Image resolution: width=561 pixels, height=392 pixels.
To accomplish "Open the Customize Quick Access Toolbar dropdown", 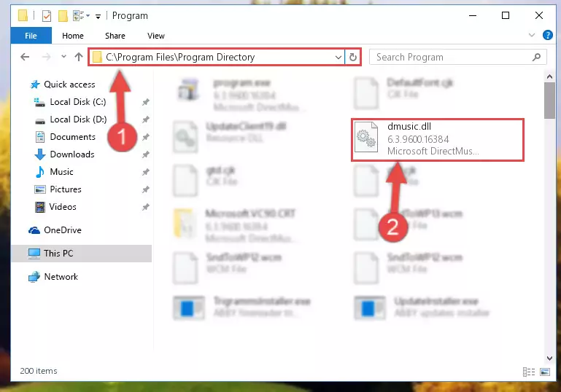I will [x=98, y=16].
